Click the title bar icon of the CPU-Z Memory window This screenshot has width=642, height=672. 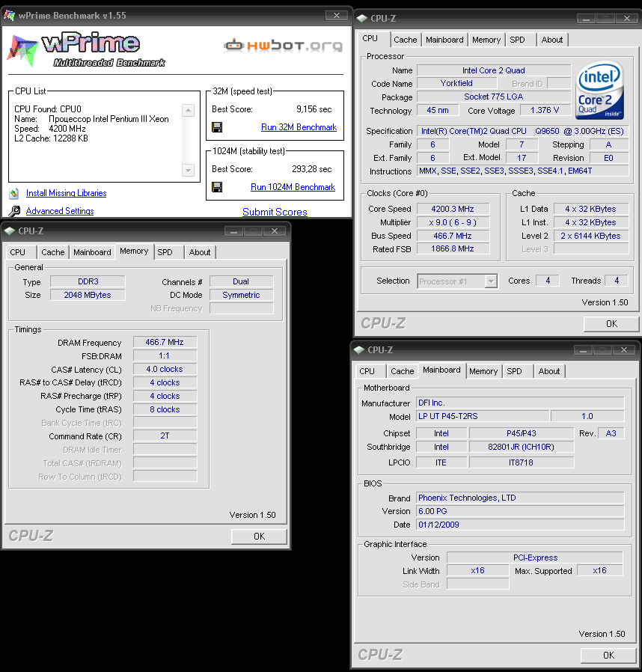(x=10, y=231)
